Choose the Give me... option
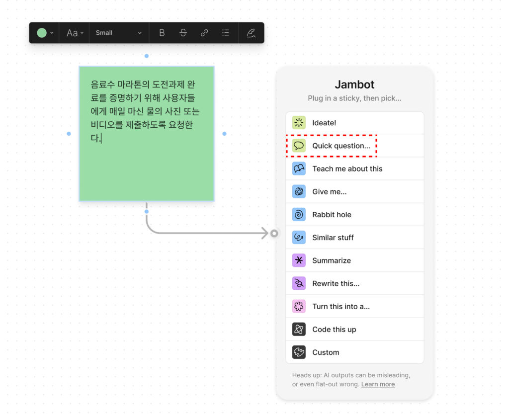The height and width of the screenshot is (420, 509). 355,191
